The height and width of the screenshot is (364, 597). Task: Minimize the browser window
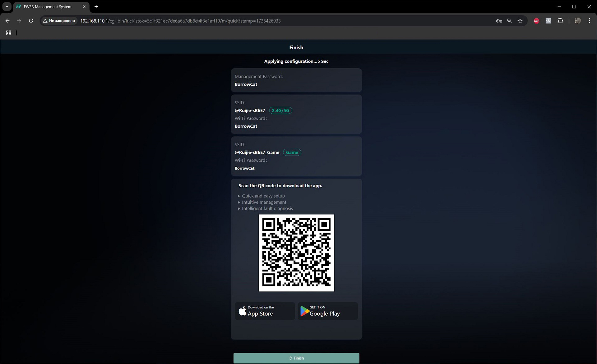559,7
